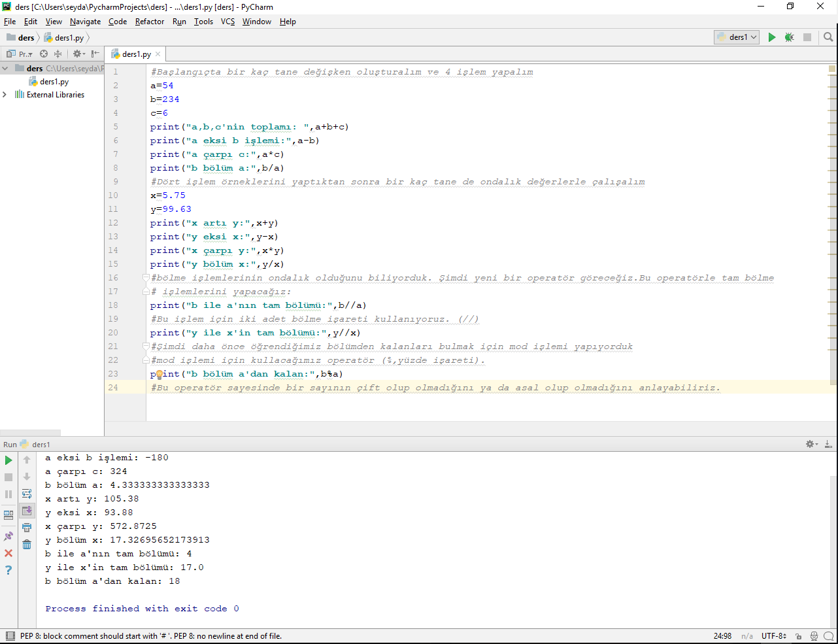Image resolution: width=838 pixels, height=644 pixels.
Task: Click the n/a line separator in status bar
Action: click(747, 636)
